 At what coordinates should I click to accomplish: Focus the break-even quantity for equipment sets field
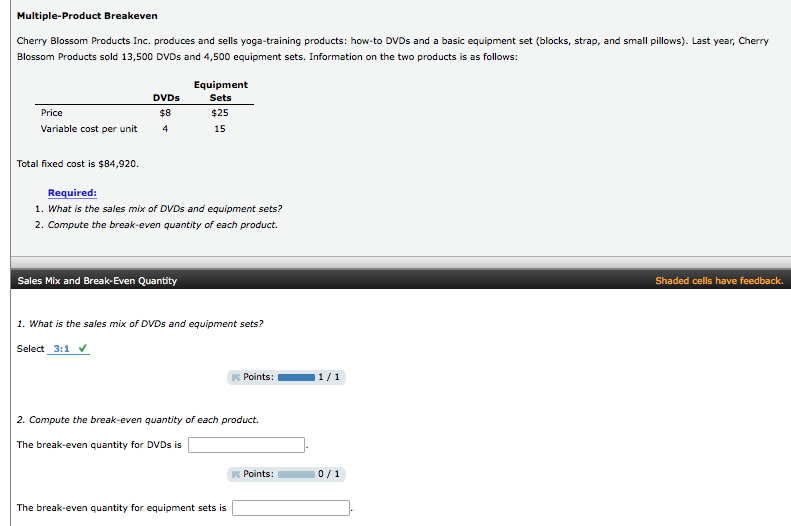point(291,508)
